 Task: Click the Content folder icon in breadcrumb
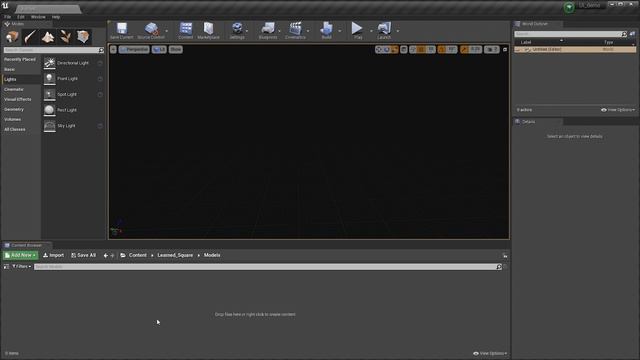coord(123,255)
